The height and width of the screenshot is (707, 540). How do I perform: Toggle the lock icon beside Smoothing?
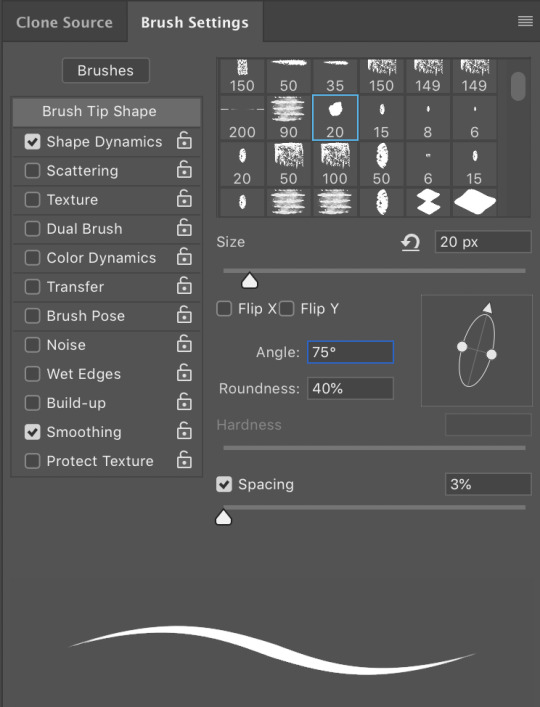click(184, 431)
